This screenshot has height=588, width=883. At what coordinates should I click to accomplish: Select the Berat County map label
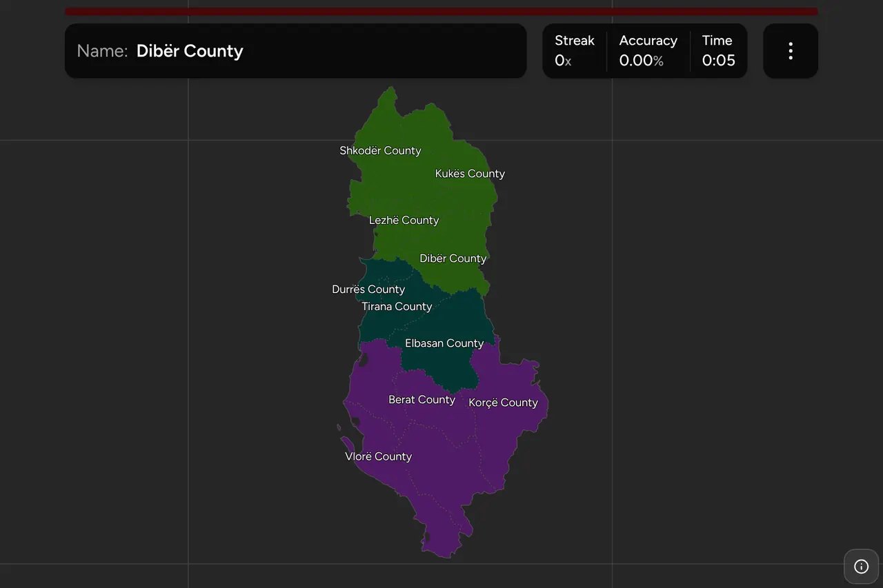point(421,400)
